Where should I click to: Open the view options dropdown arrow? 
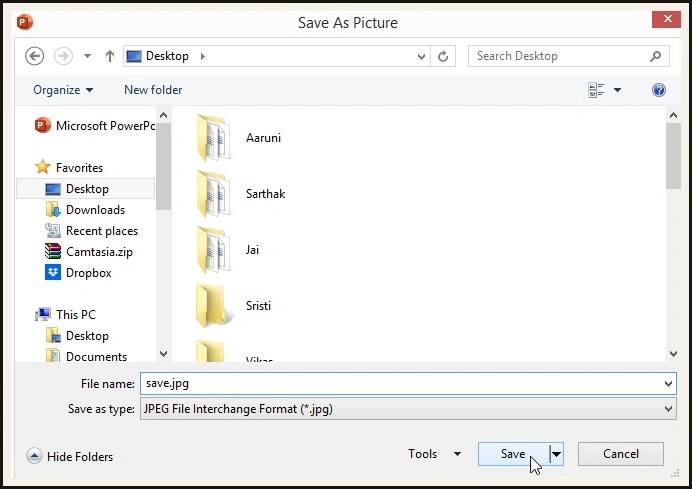click(x=617, y=90)
